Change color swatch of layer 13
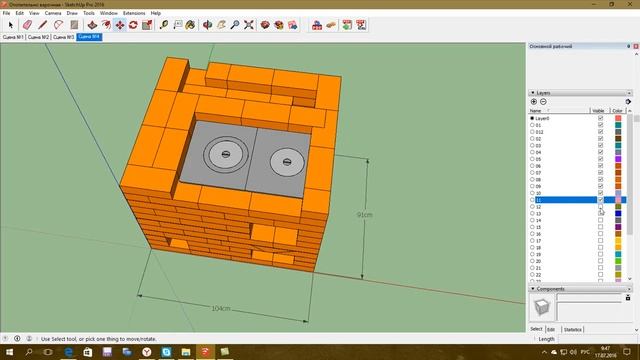This screenshot has height=360, width=640. [618, 213]
